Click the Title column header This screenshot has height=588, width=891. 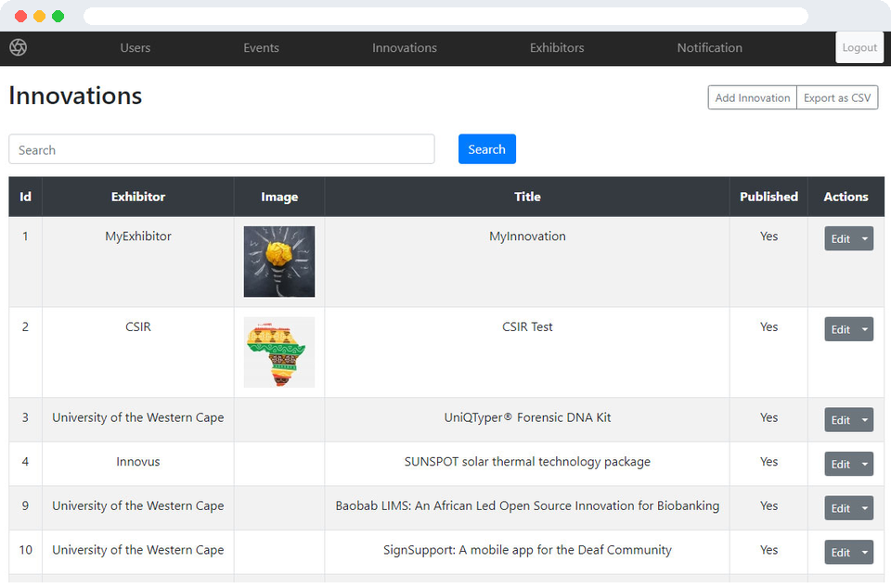click(527, 197)
